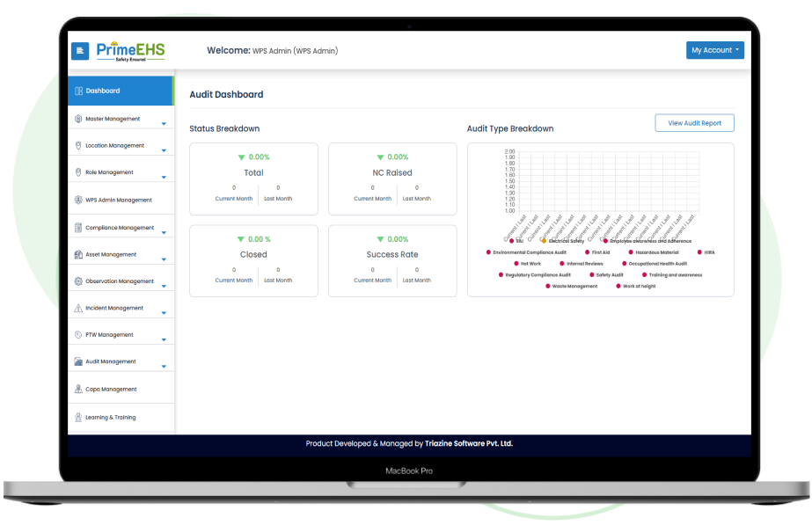This screenshot has height=525, width=812.
Task: Select WPS Admin Management in sidebar
Action: pyautogui.click(x=118, y=201)
